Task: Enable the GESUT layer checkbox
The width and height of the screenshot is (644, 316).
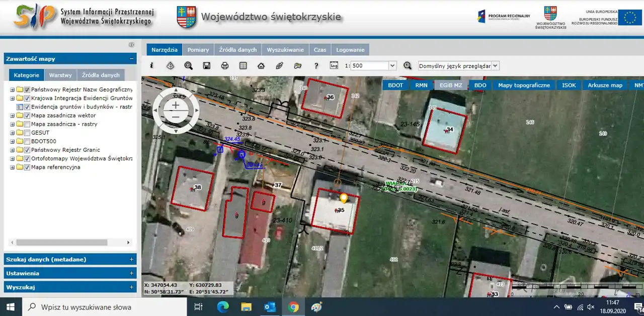Action: (27, 133)
